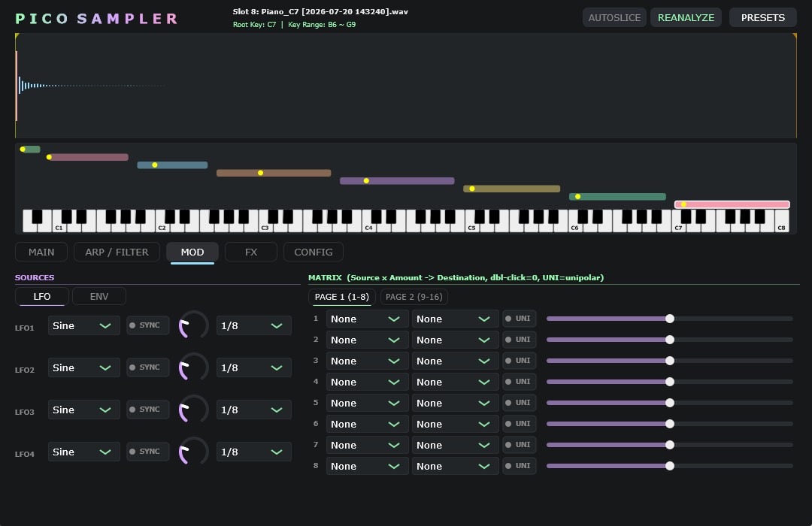
Task: Open matrix row 8 source dropdown
Action: point(367,466)
